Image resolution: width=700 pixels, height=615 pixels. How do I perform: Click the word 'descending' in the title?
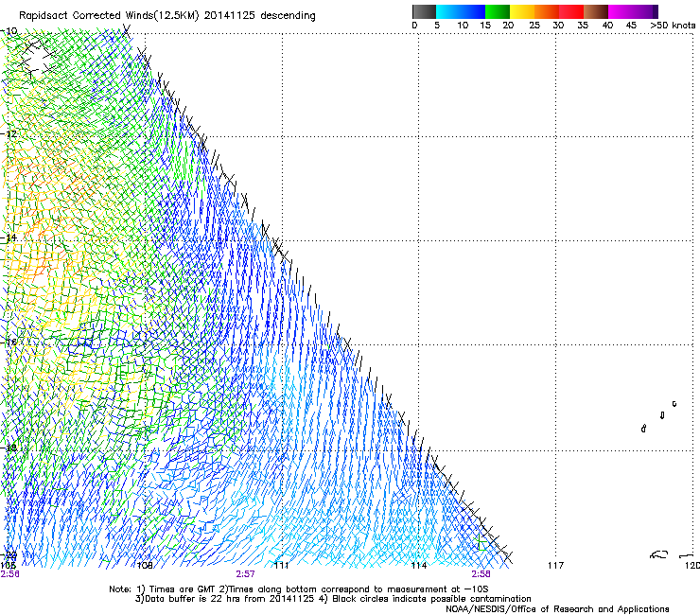(x=288, y=16)
